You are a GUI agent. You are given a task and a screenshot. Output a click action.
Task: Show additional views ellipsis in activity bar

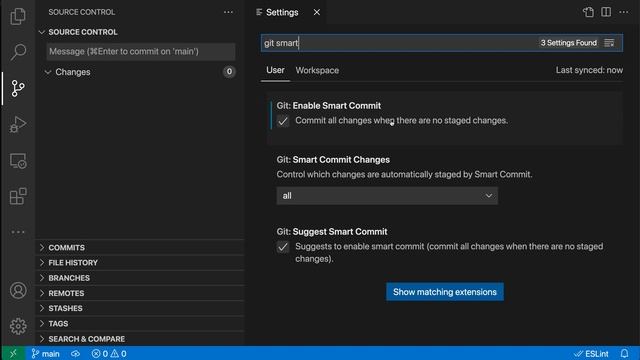tap(18, 232)
